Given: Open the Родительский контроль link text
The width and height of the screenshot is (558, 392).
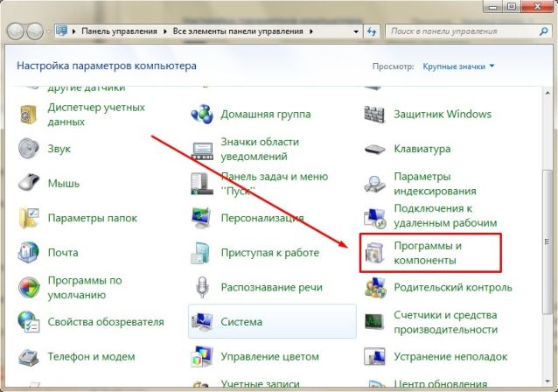Looking at the screenshot, I should point(453,287).
